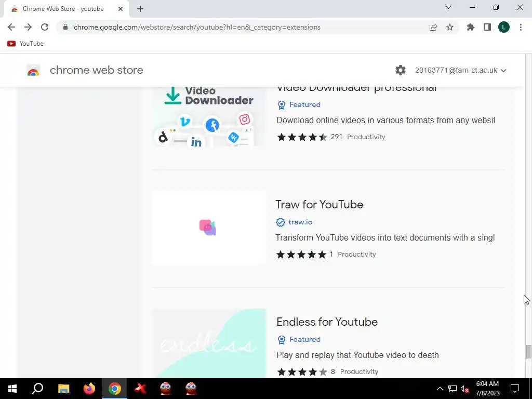The height and width of the screenshot is (399, 532).
Task: Open a new browser tab
Action: 140,9
